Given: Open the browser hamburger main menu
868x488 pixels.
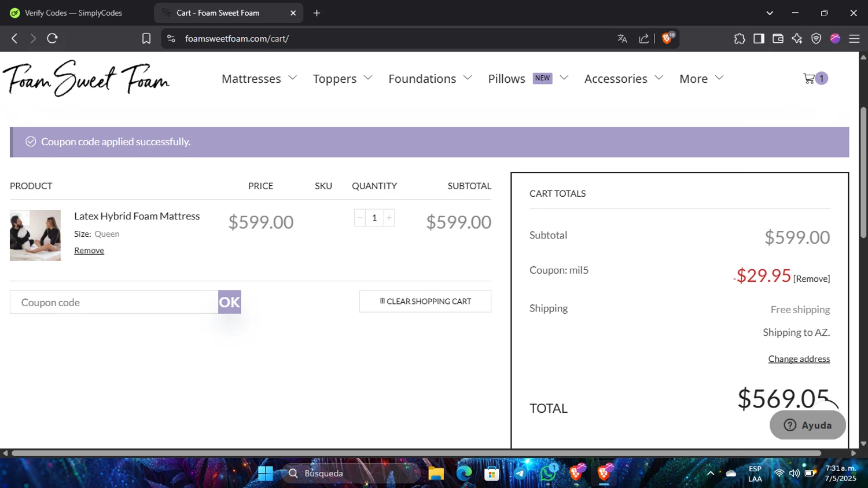Looking at the screenshot, I should 854,39.
